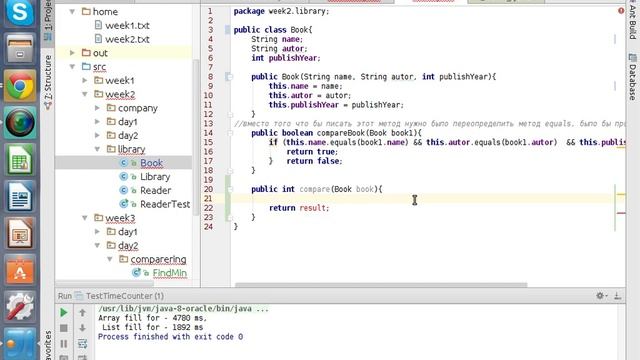
Task: Click error stripe mark beside line 22
Action: click(x=621, y=213)
